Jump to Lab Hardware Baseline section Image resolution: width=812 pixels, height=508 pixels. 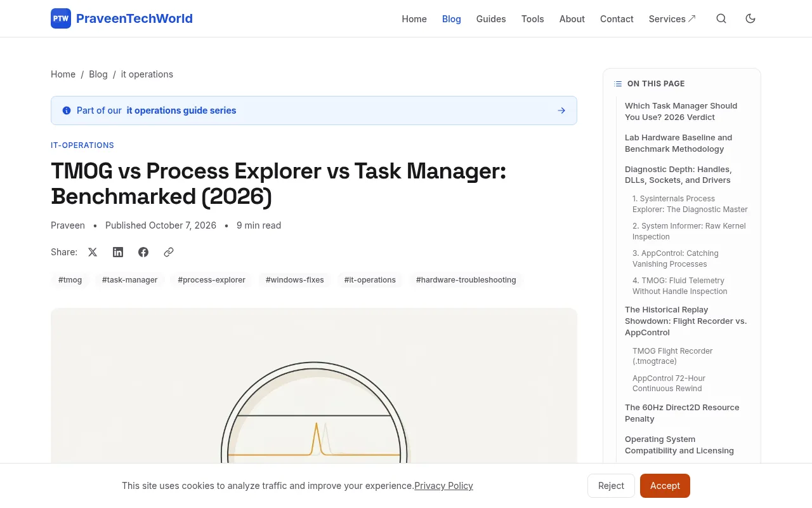(x=679, y=144)
